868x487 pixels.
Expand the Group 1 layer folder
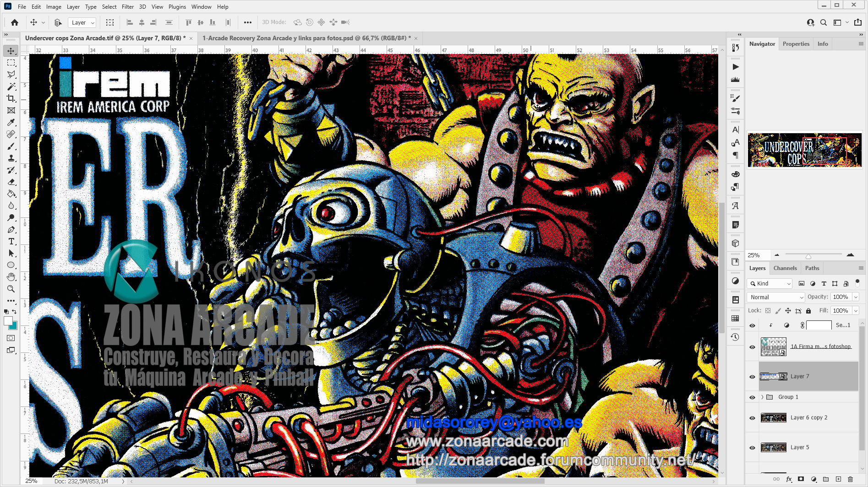click(762, 397)
